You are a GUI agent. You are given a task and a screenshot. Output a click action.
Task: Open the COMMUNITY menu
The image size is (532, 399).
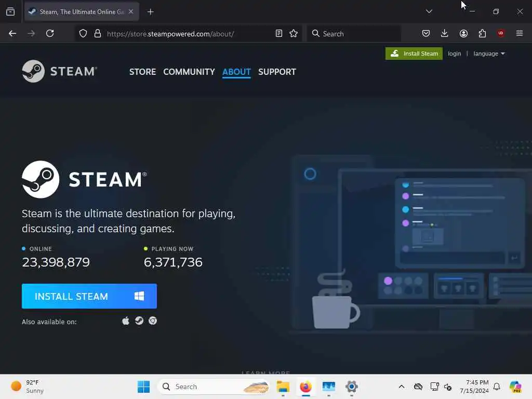pyautogui.click(x=189, y=72)
